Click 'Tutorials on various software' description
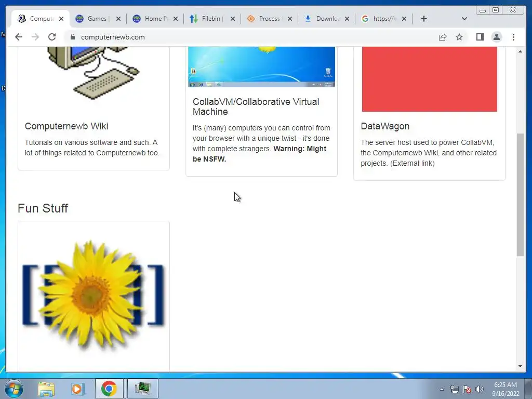The image size is (532, 399). 92,148
